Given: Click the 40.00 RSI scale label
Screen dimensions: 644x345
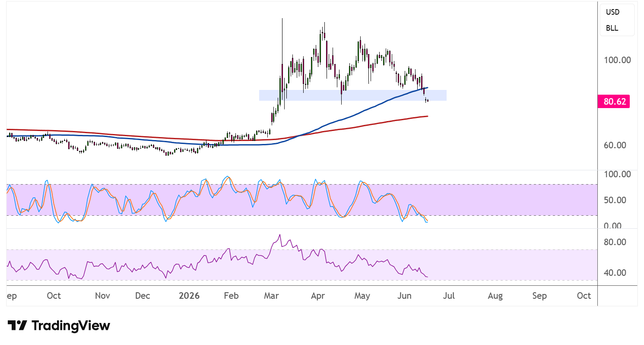Looking at the screenshot, I should pyautogui.click(x=615, y=273).
